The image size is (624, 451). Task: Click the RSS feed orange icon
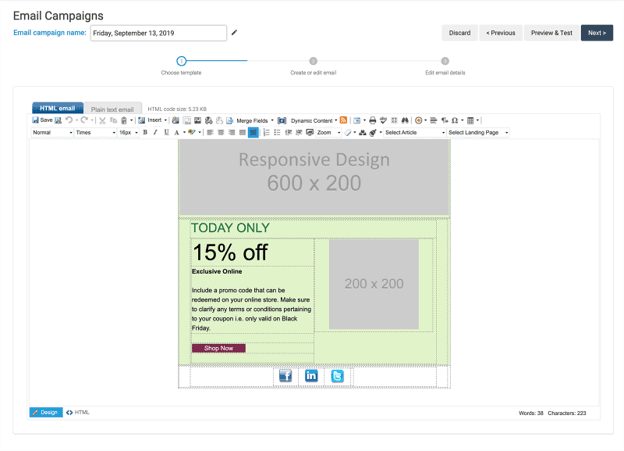[x=343, y=120]
